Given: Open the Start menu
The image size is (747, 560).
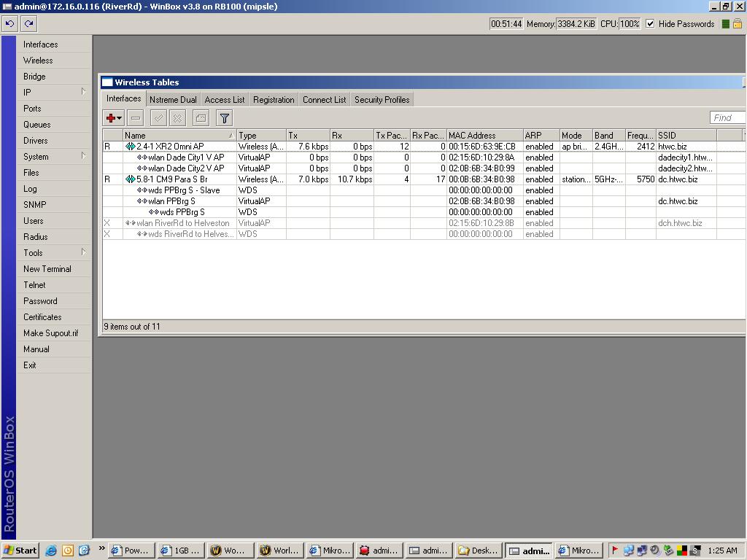Looking at the screenshot, I should [x=20, y=551].
